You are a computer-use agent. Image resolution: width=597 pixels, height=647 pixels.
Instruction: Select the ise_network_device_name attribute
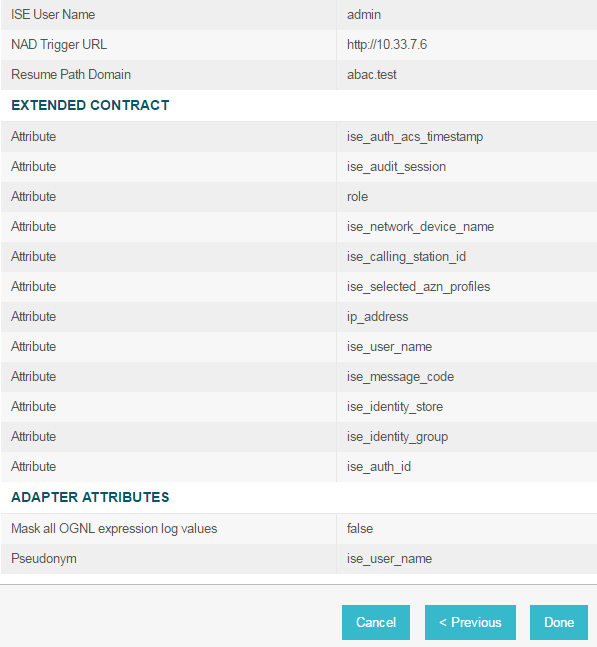tap(420, 227)
